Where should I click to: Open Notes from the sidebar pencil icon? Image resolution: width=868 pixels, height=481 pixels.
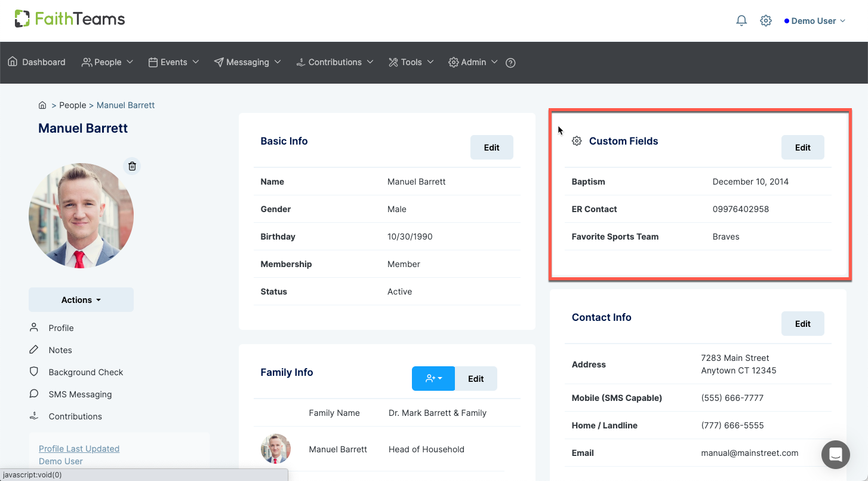pos(59,350)
